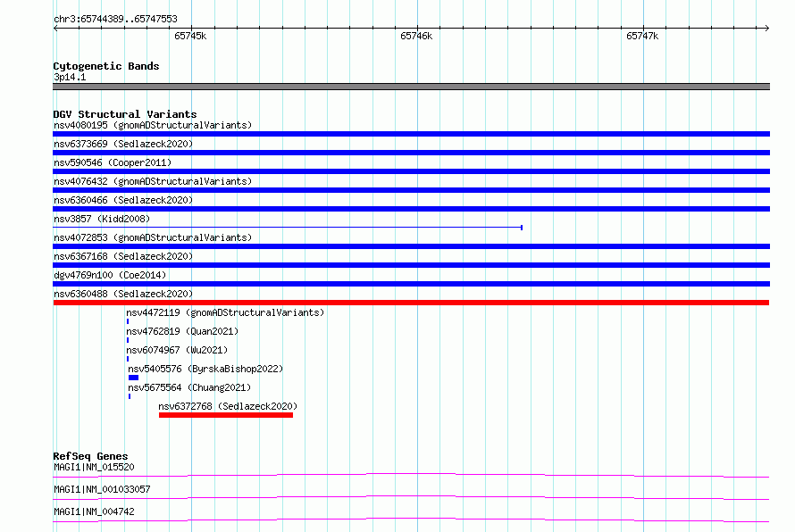Open the nsv590546 (Cooper2011) variant label
Viewport: 795px width, 532px height.
(113, 162)
